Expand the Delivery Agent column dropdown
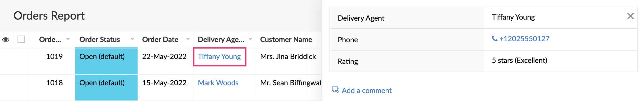 click(250, 39)
